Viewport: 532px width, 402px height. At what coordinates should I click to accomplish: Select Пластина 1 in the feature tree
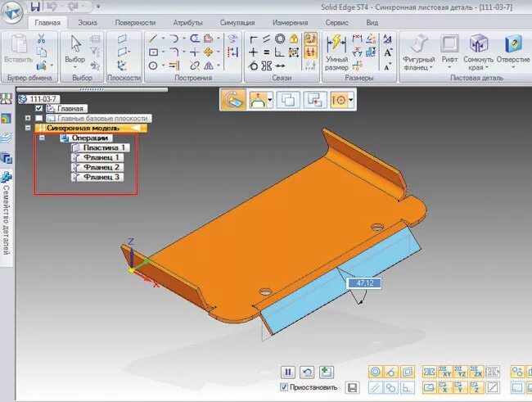tap(101, 147)
